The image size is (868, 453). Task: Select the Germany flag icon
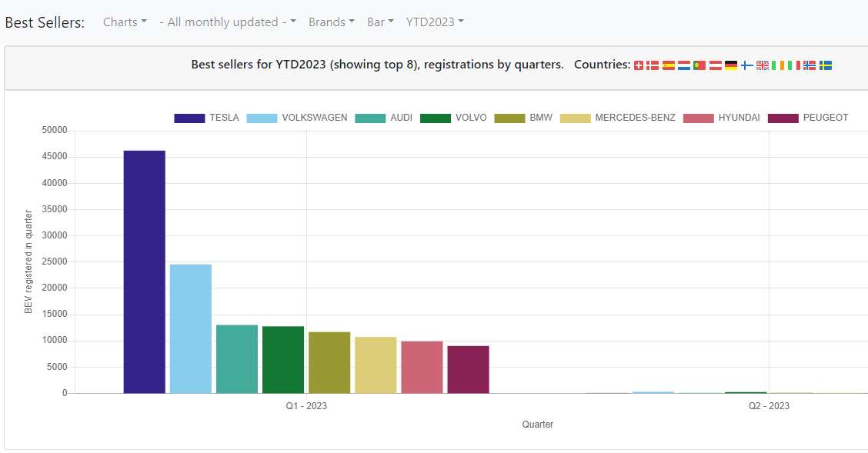pyautogui.click(x=731, y=65)
